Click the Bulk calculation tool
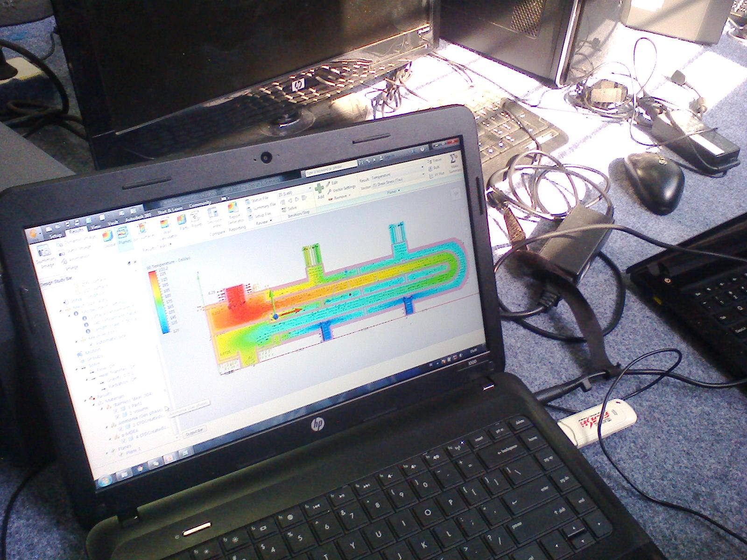The width and height of the screenshot is (747, 560). pyautogui.click(x=434, y=168)
